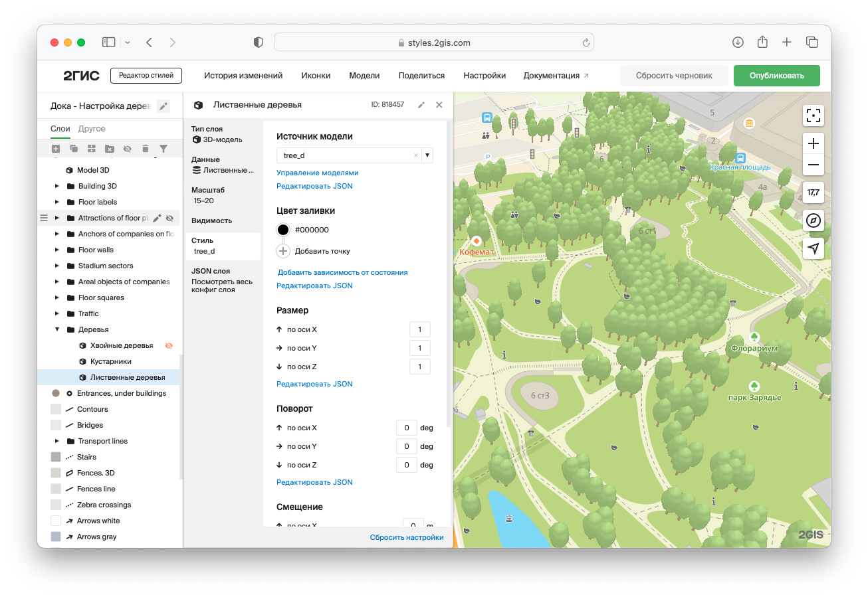Image resolution: width=868 pixels, height=597 pixels.
Task: Expand the Building 3D folder
Action: (57, 186)
